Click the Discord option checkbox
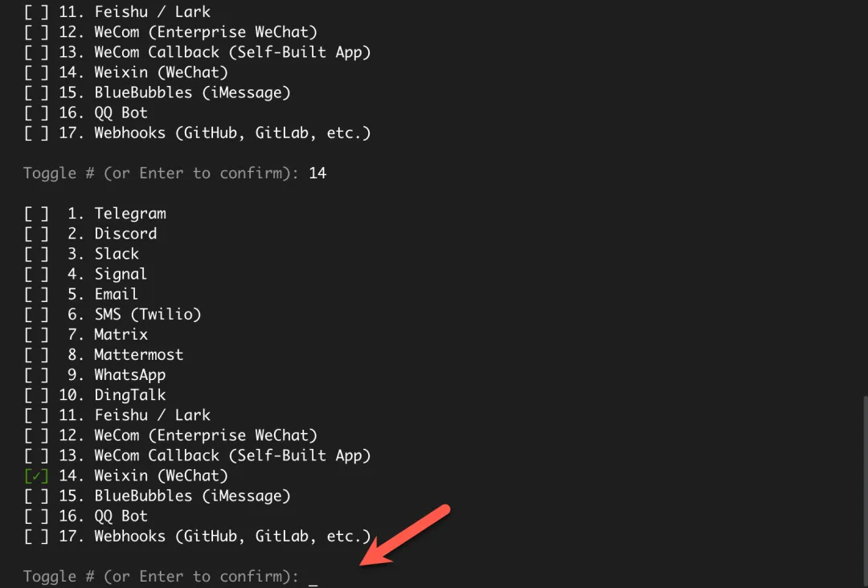868x588 pixels. (36, 234)
